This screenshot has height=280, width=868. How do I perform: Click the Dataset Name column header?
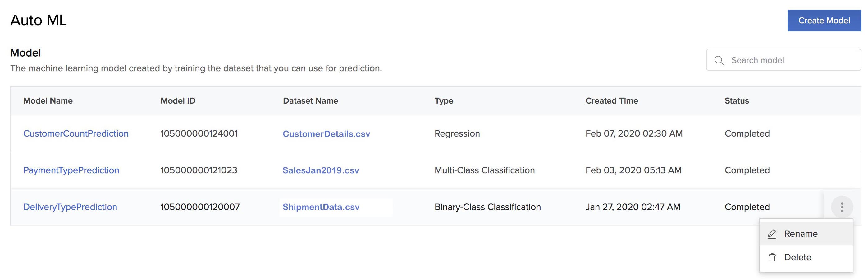[x=310, y=101]
